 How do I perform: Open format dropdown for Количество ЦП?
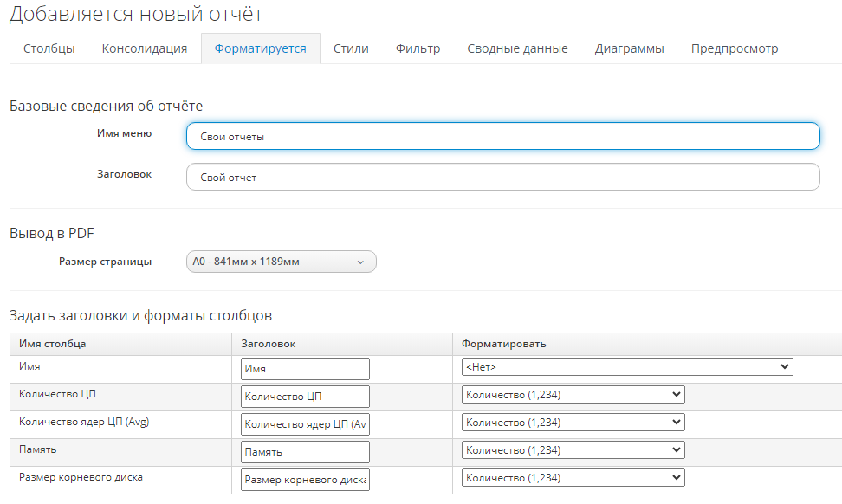573,395
